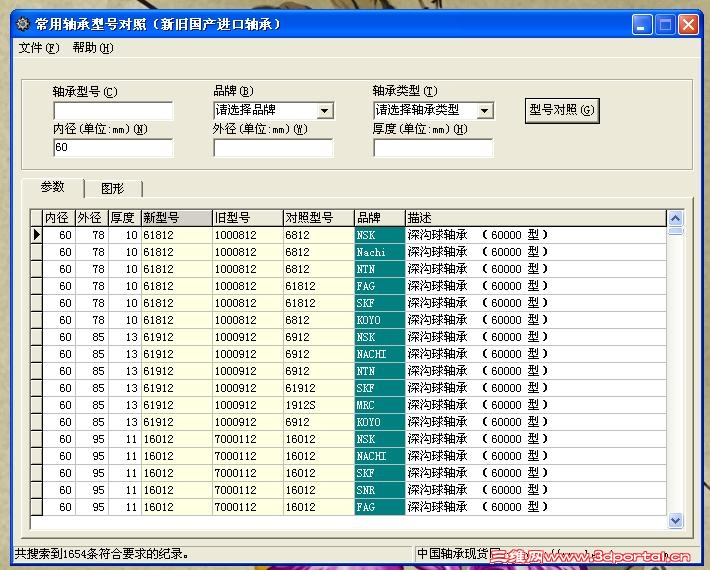The height and width of the screenshot is (570, 710).
Task: Click new model cell '61812' in first row
Action: click(177, 235)
